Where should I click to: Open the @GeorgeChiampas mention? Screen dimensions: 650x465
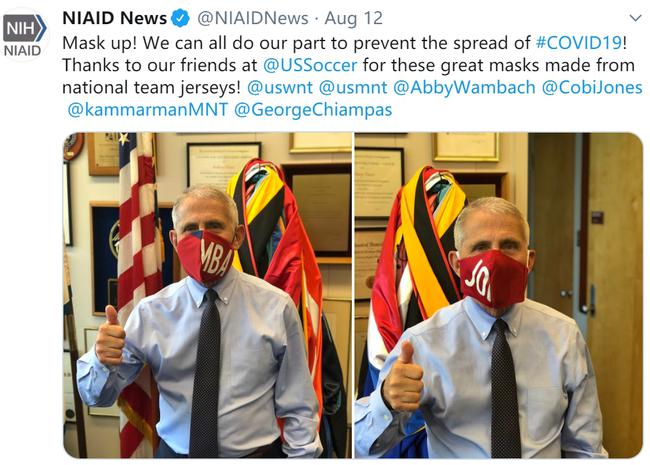(313, 110)
